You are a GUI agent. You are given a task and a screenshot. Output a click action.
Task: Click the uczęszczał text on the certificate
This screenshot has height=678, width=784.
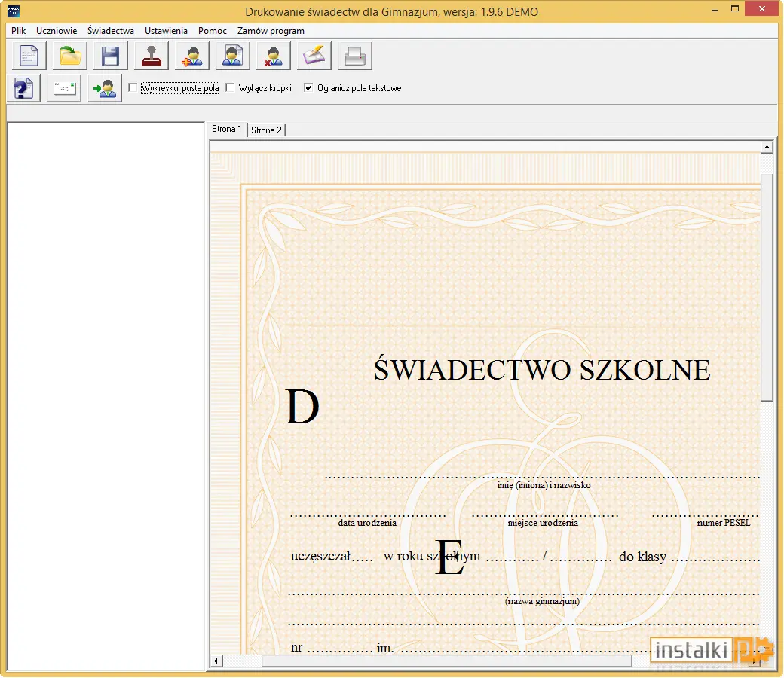click(x=320, y=556)
